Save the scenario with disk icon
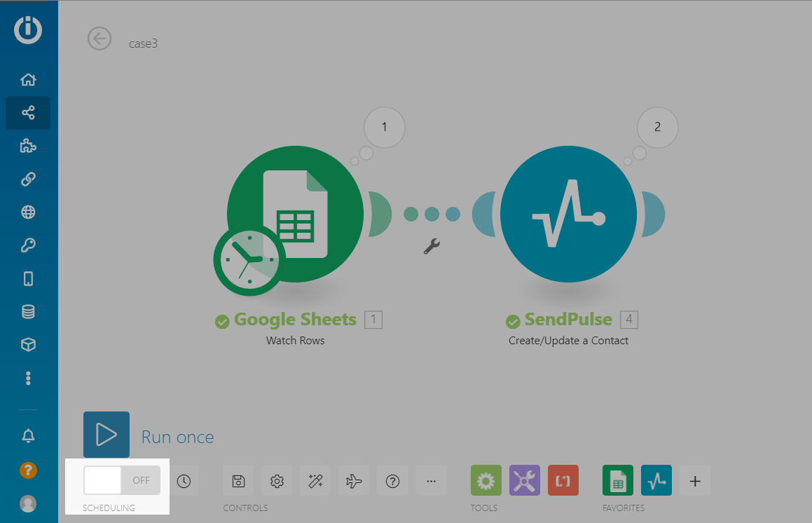The width and height of the screenshot is (812, 523). point(238,481)
